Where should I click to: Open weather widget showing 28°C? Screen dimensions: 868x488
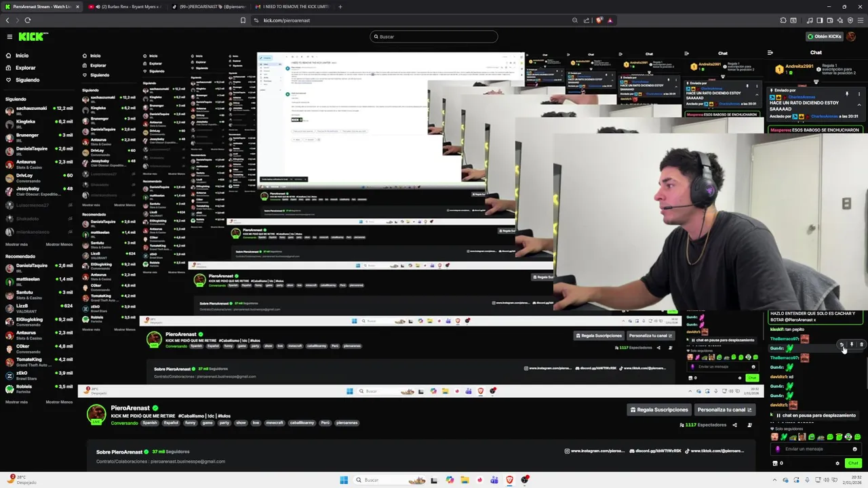22,480
